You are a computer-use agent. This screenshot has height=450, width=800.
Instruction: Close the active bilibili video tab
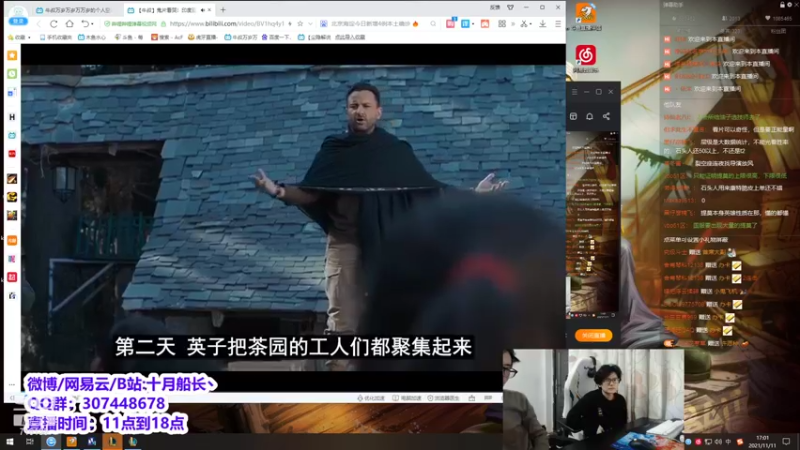209,10
